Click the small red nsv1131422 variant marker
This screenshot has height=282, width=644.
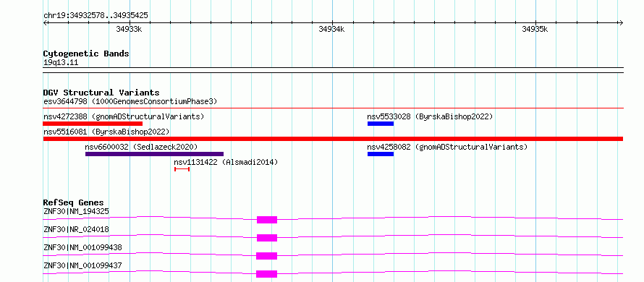pos(182,169)
